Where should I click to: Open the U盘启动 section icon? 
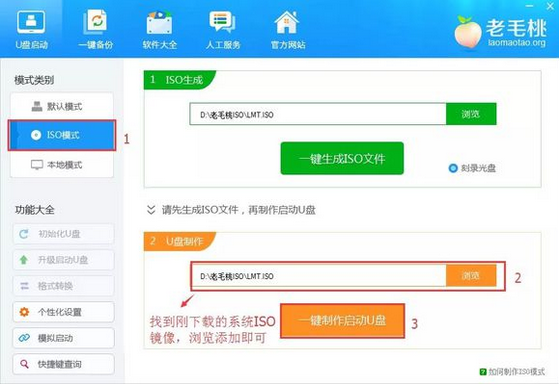pos(31,22)
